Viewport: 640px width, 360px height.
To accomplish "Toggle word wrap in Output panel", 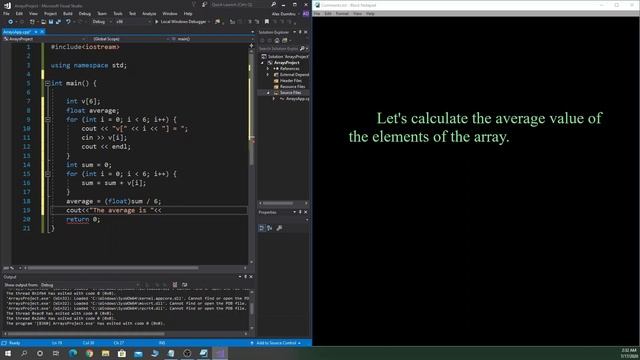I will click(184, 285).
